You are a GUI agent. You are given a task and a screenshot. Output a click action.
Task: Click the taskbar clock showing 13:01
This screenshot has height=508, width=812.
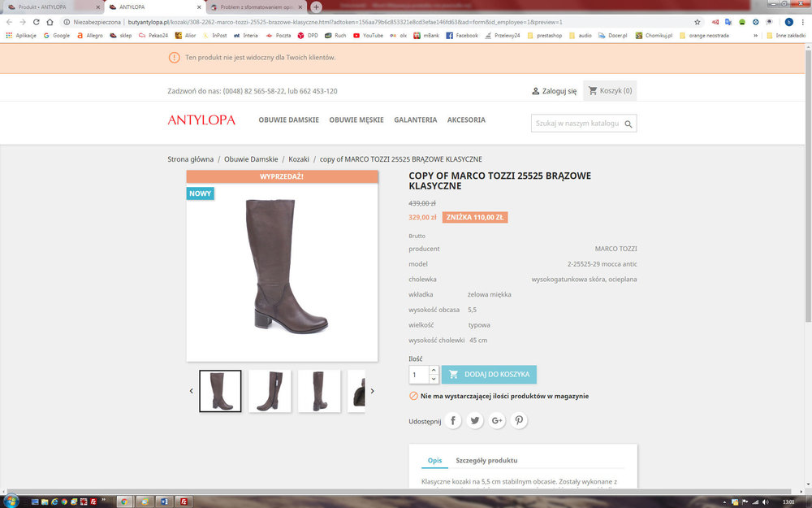coord(788,501)
